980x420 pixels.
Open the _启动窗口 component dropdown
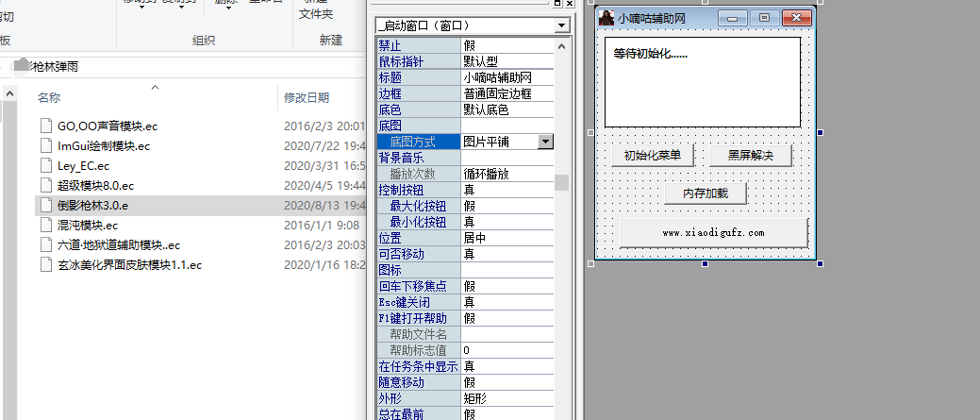[562, 25]
